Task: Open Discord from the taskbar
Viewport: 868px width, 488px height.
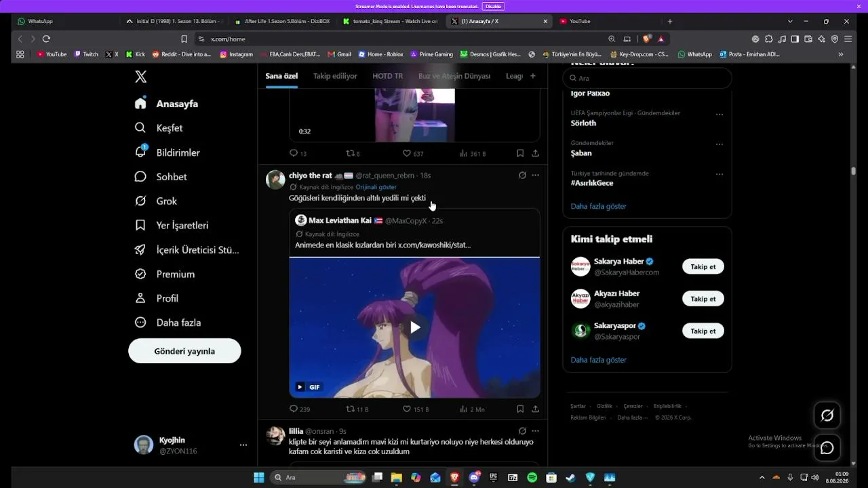Action: tap(474, 478)
